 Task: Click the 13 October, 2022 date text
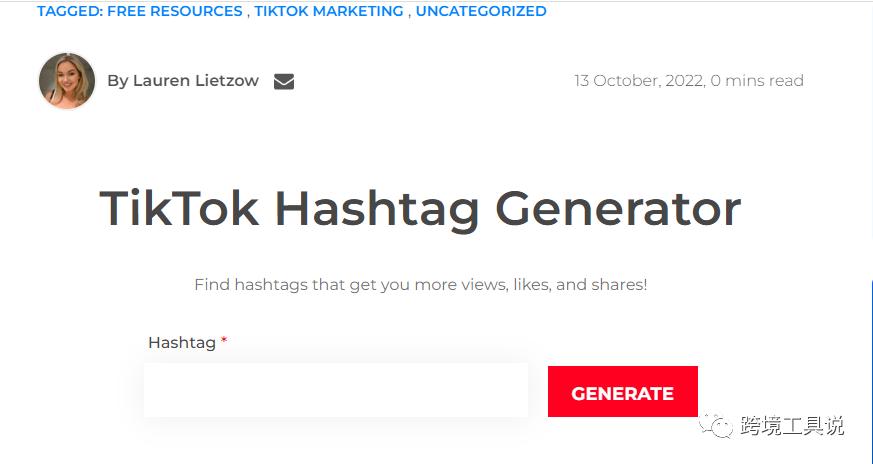tap(640, 81)
